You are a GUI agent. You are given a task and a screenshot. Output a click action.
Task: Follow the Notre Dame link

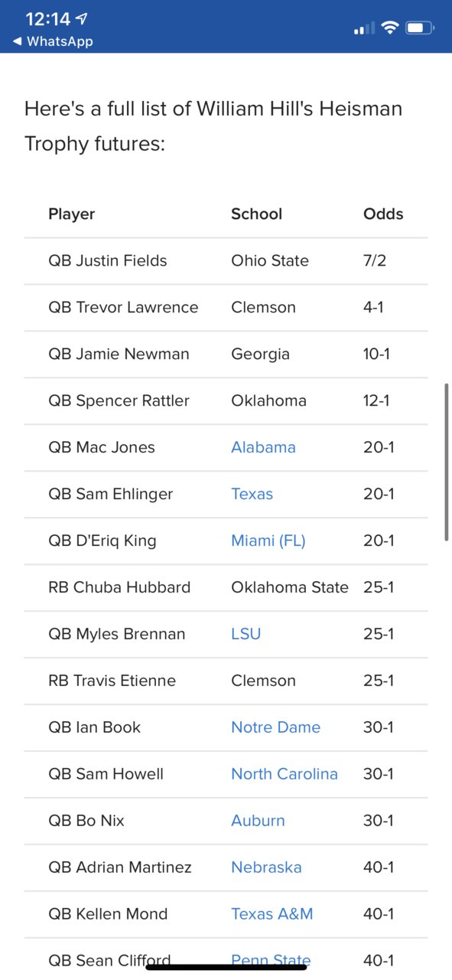pos(275,727)
